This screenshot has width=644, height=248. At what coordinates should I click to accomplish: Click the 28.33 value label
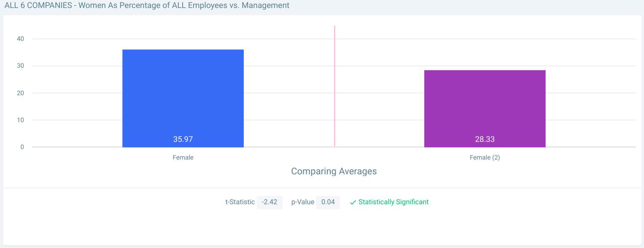pyautogui.click(x=485, y=139)
